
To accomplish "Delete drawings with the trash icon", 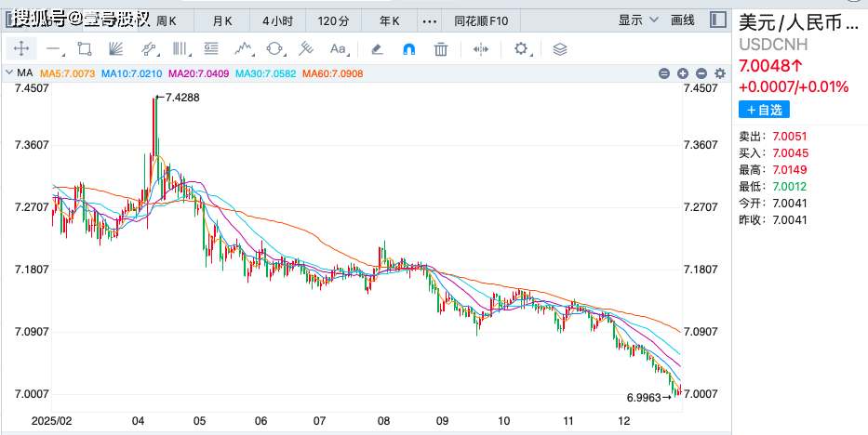I will pos(441,49).
